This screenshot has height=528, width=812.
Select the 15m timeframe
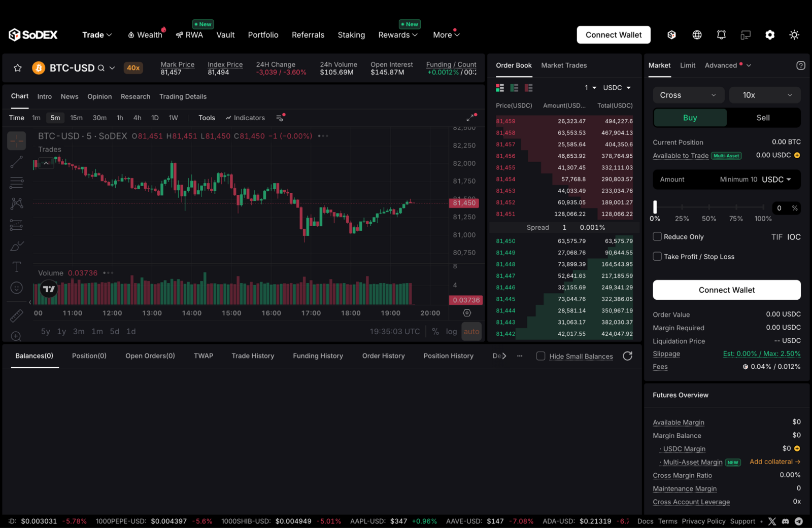click(76, 118)
